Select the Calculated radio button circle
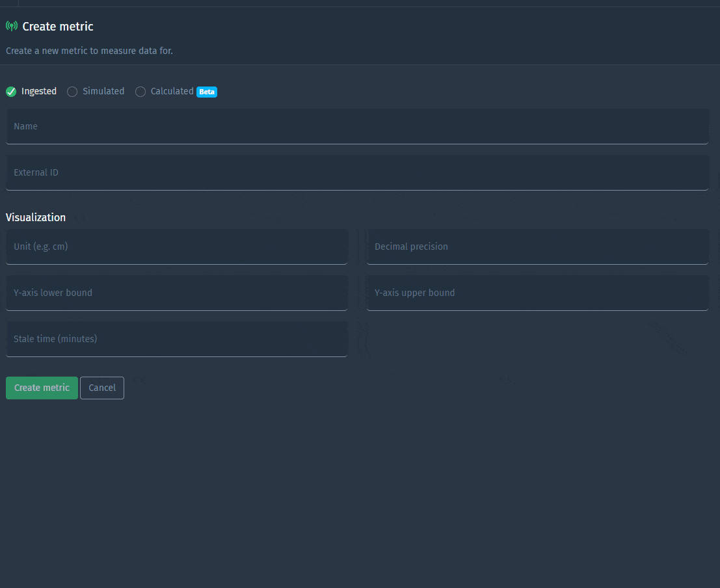 tap(140, 92)
